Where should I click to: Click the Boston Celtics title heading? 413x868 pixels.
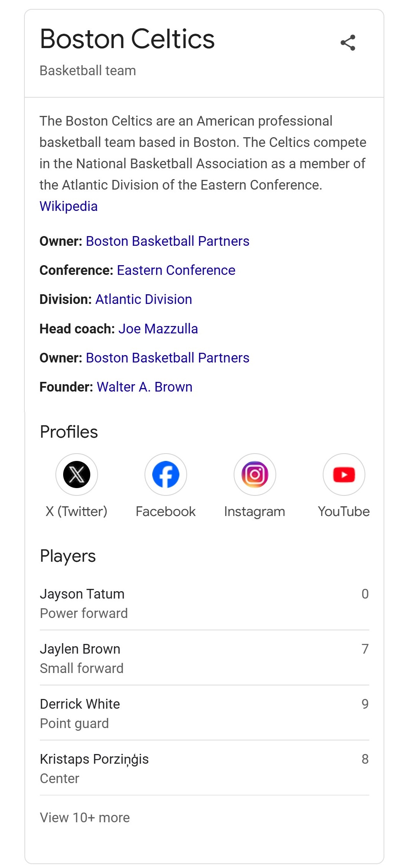pos(127,39)
